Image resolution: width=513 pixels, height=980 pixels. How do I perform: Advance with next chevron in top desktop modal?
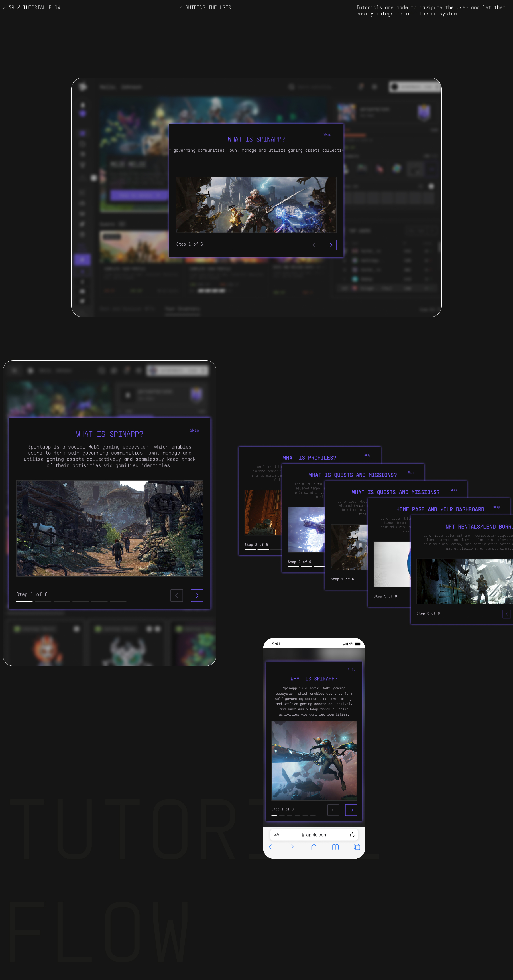pos(331,245)
